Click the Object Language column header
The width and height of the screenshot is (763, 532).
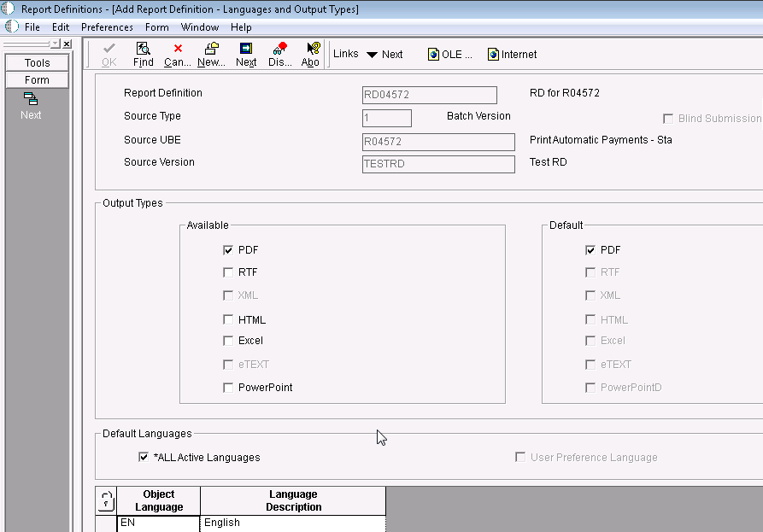tap(159, 500)
